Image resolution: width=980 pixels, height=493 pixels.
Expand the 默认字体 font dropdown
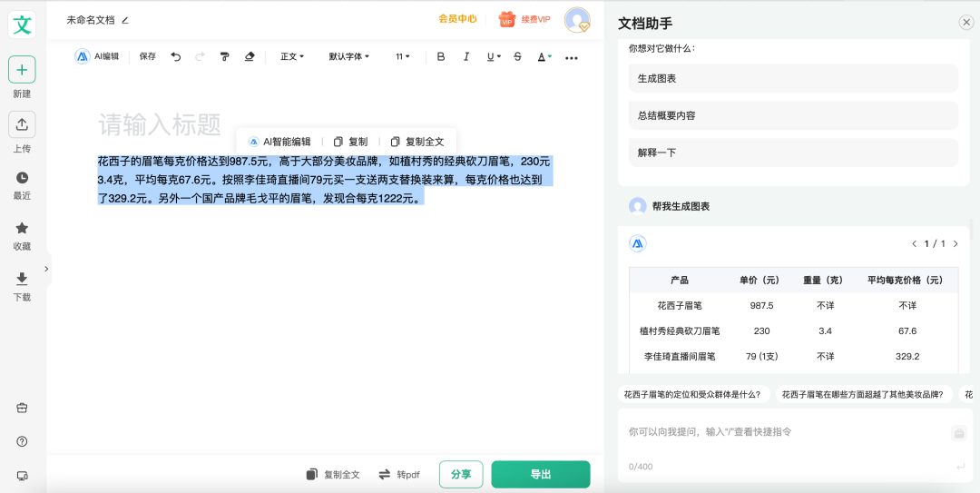(x=348, y=56)
